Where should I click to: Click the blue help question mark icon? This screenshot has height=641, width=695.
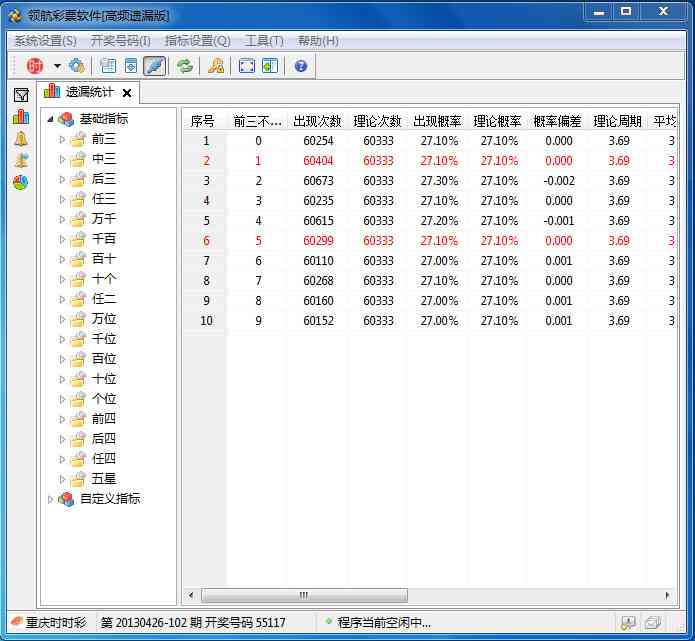pos(300,66)
